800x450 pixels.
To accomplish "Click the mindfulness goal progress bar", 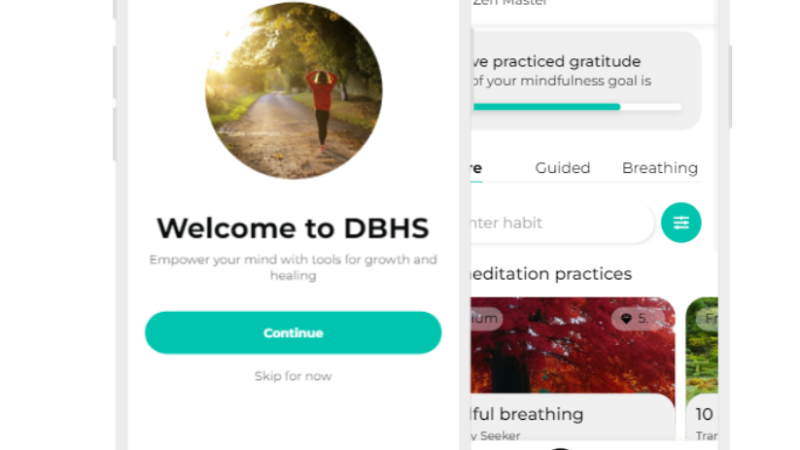I will 577,107.
